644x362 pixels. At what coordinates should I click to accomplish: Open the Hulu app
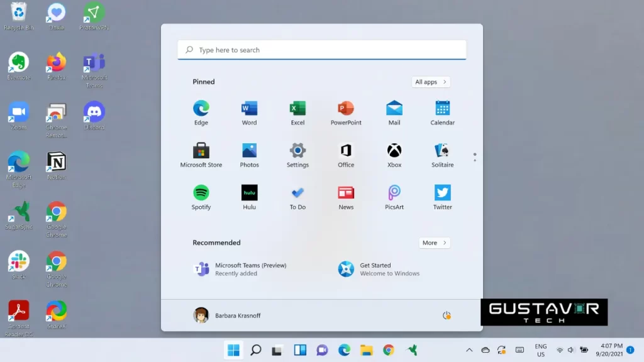[249, 197]
